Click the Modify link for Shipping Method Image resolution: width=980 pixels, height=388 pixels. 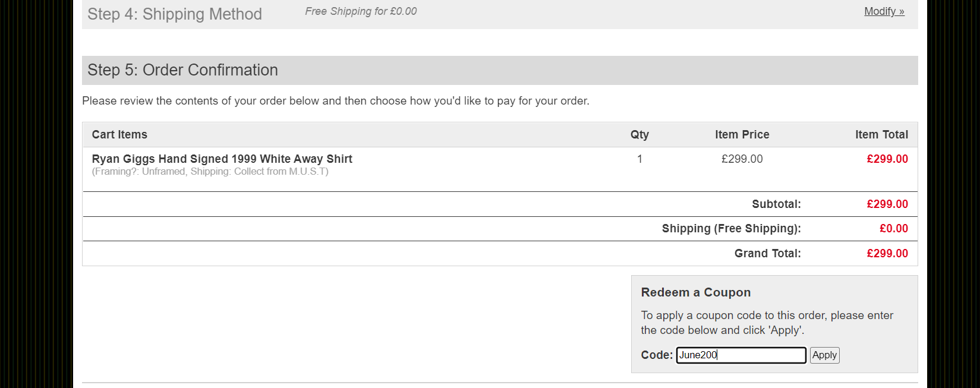click(x=884, y=11)
